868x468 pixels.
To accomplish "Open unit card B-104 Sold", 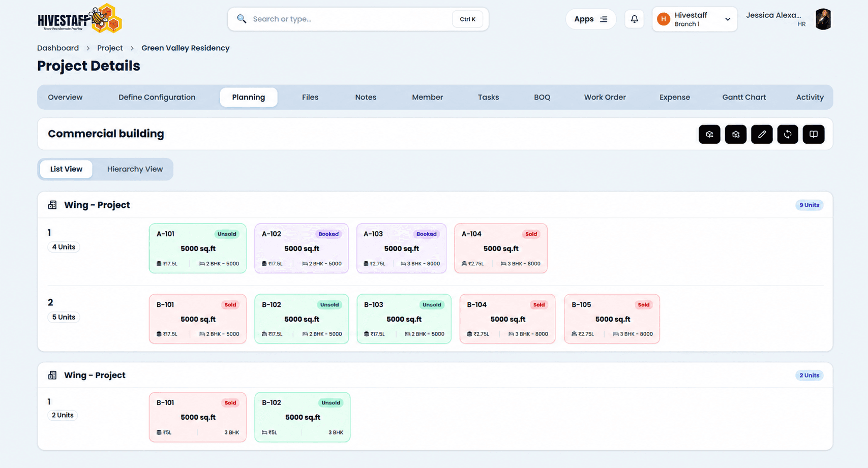I will tap(507, 319).
